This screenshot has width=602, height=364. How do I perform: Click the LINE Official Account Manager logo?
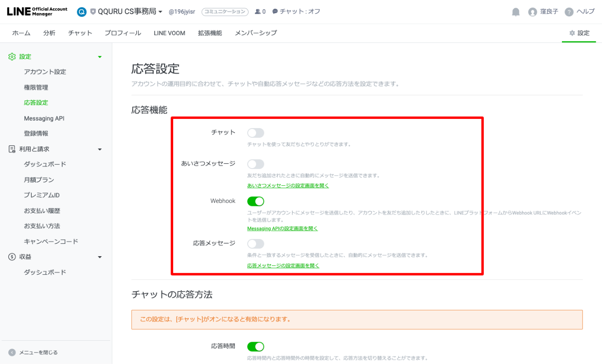(x=37, y=11)
